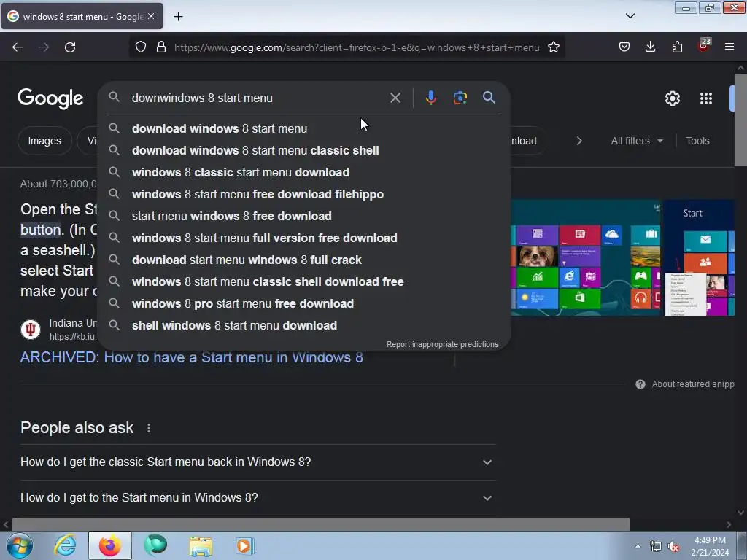Choose suggestion download windows 8 start menu
Screen dimensions: 747x560
(304, 128)
